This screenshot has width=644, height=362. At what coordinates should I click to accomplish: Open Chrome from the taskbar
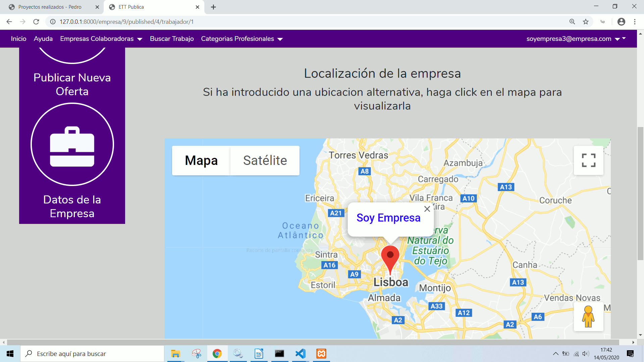point(217,354)
